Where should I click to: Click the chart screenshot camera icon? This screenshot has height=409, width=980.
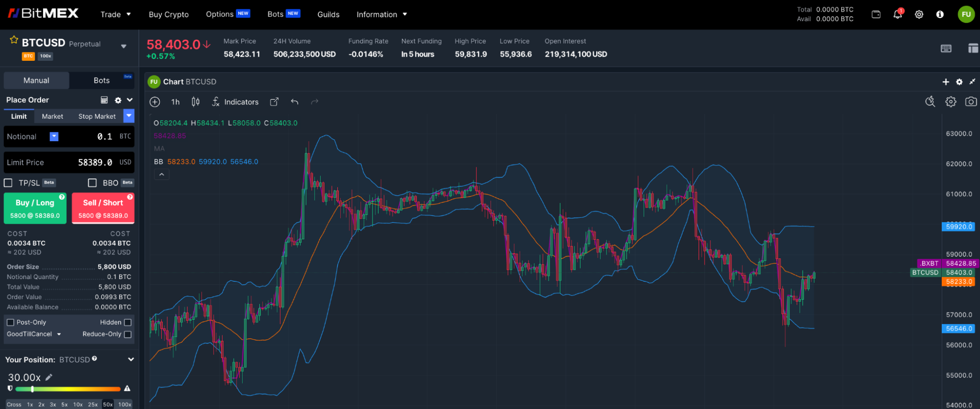(x=970, y=102)
